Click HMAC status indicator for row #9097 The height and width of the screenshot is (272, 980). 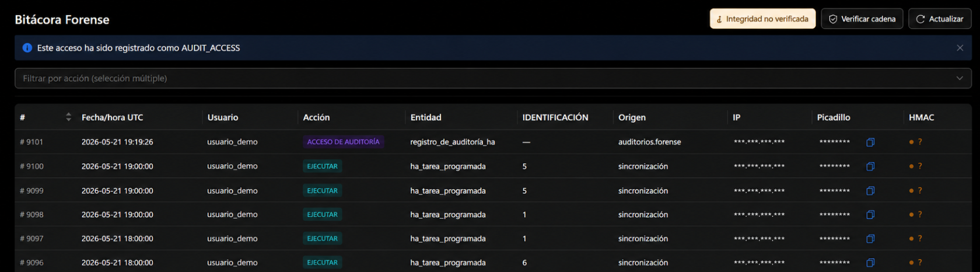click(915, 239)
